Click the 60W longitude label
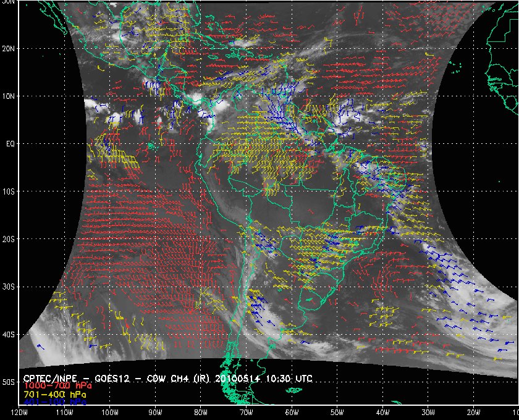Image resolution: width=519 pixels, height=420 pixels. (292, 413)
